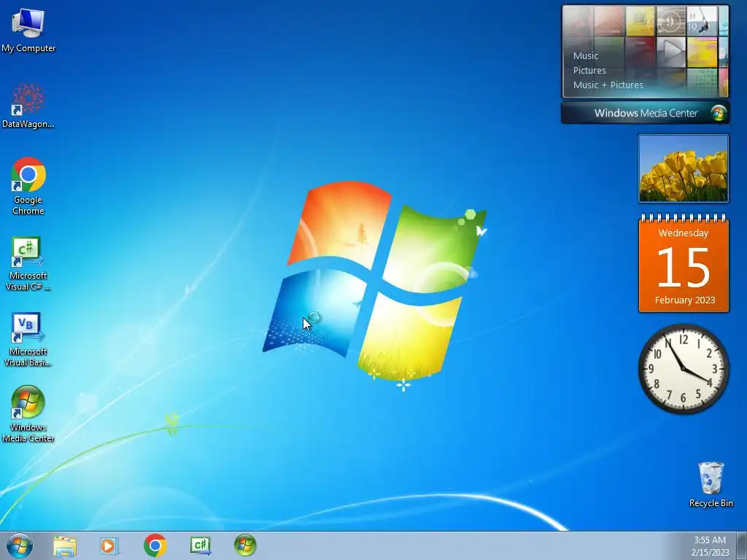This screenshot has width=747, height=560.
Task: Click the play arrow tile in the Media Center gadget
Action: click(x=671, y=52)
